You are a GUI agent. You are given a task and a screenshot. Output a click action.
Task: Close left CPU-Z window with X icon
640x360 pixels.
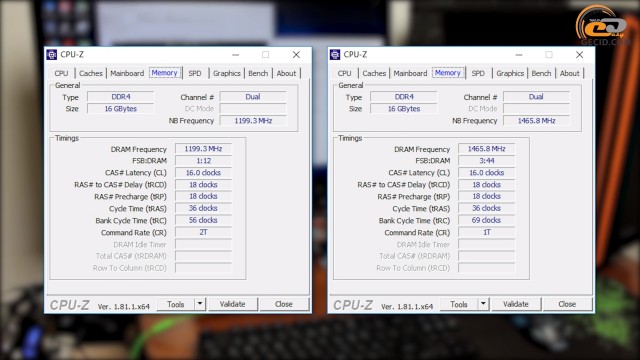pyautogui.click(x=296, y=55)
